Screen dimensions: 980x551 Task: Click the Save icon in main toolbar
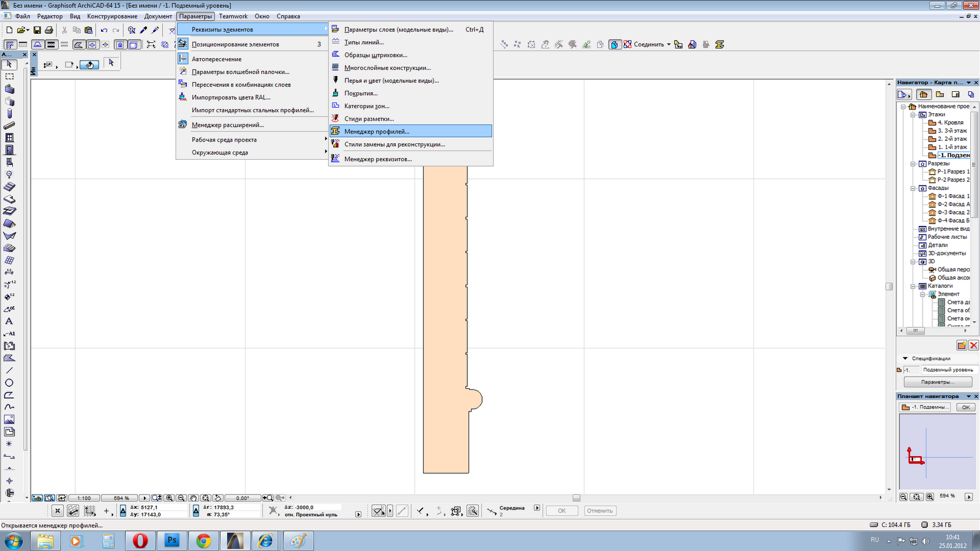[x=37, y=30]
